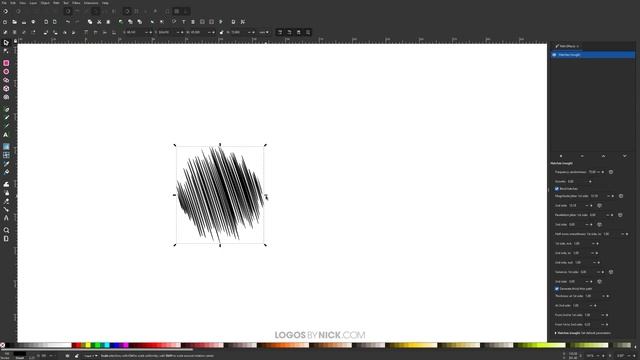640x360 pixels.
Task: Select the Star and polygon tool
Action: coord(6,80)
